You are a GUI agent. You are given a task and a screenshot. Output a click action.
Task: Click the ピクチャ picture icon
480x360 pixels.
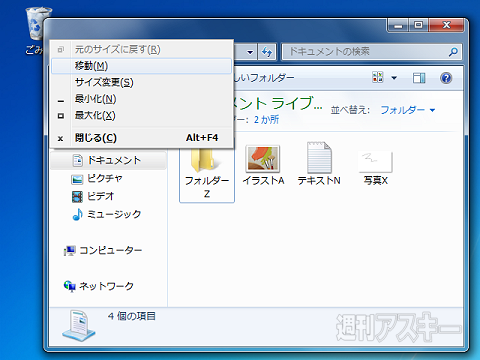click(x=77, y=179)
